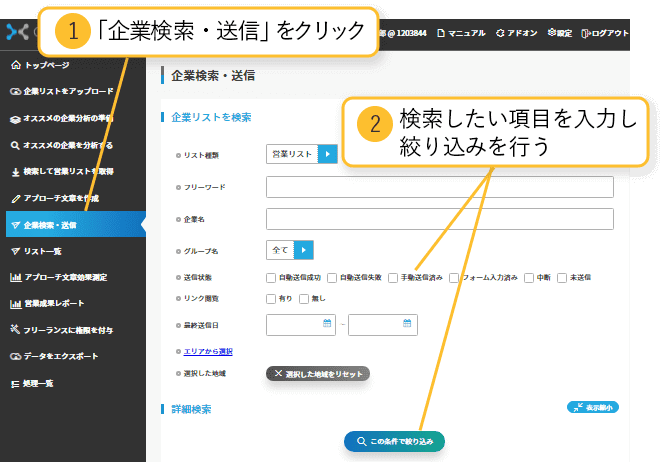This screenshot has width=664, height=462.
Task: Open the アドオン header link
Action: (522, 33)
